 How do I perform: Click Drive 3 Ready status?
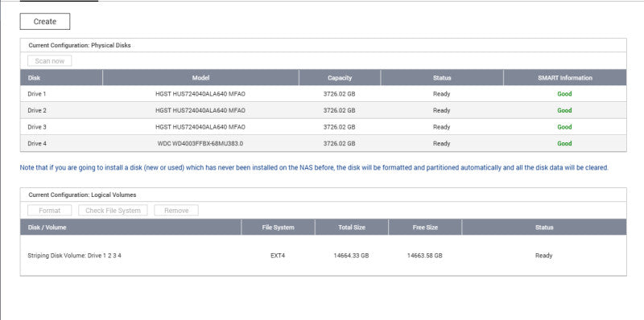[x=441, y=127]
